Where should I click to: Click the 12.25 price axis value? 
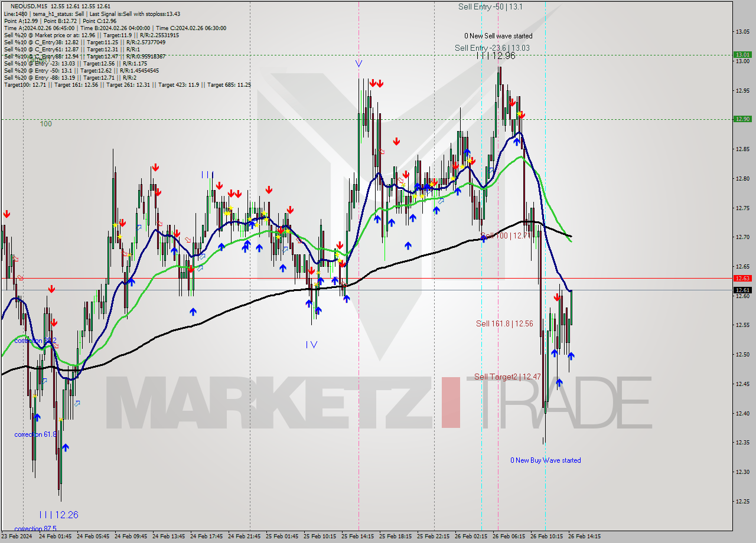tap(742, 501)
